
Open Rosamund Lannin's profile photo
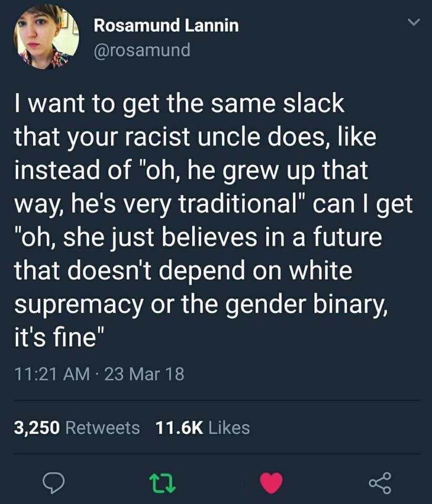tap(46, 36)
